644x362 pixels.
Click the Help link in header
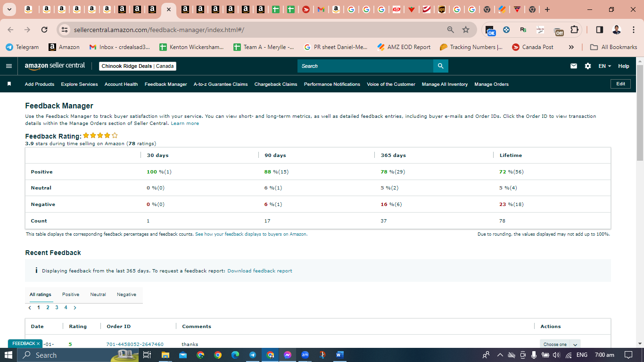(x=624, y=66)
